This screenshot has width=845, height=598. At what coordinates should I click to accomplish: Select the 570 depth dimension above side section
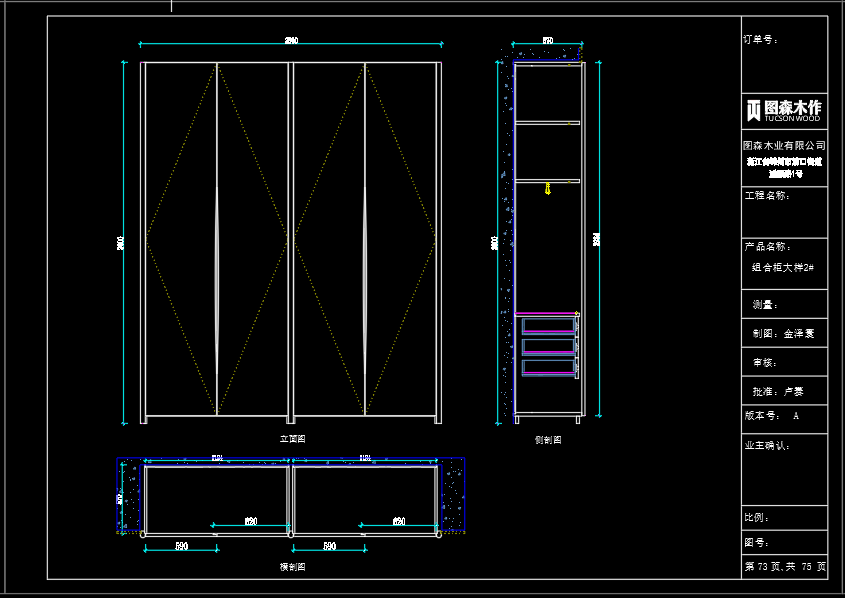tap(548, 41)
